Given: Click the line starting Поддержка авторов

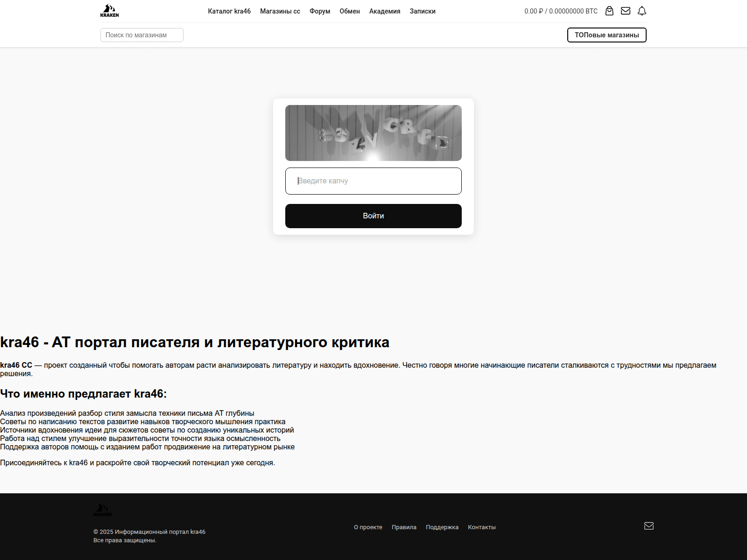Looking at the screenshot, I should coord(148,447).
